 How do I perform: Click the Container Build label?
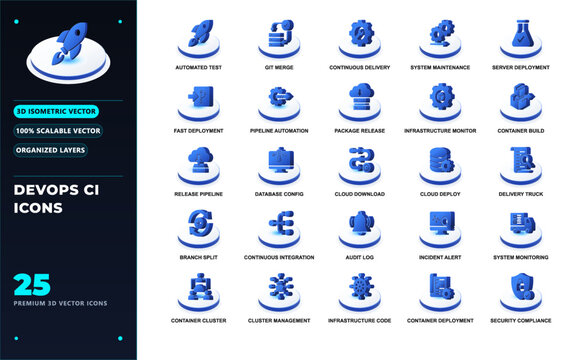point(521,131)
